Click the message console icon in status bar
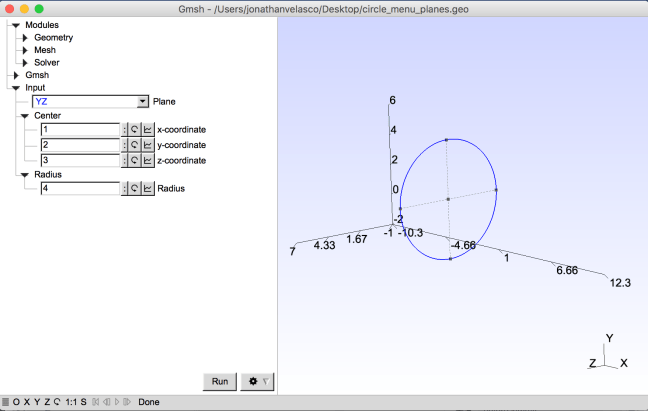This screenshot has width=648, height=411. coord(5,402)
